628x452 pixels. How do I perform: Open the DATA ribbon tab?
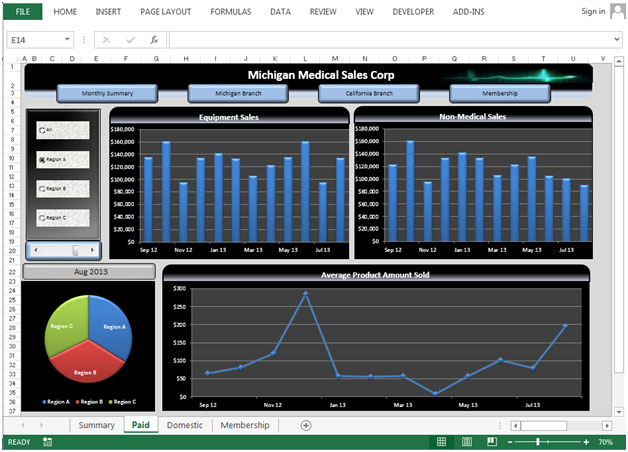tap(280, 12)
